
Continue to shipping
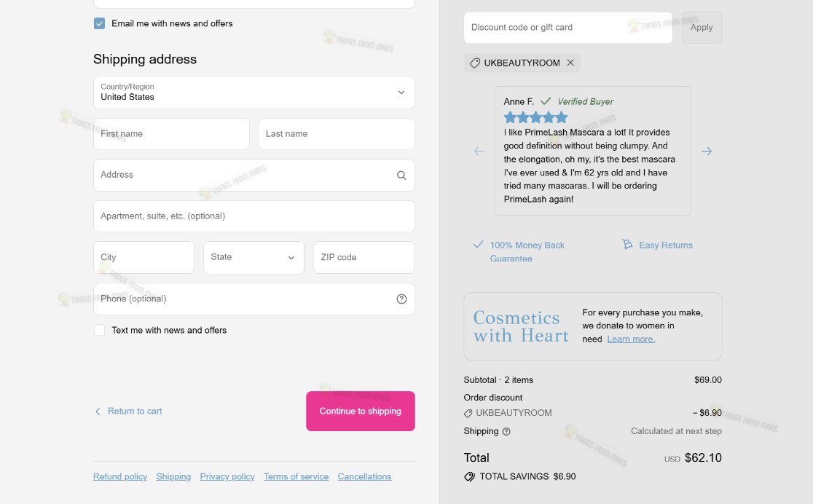pos(361,412)
